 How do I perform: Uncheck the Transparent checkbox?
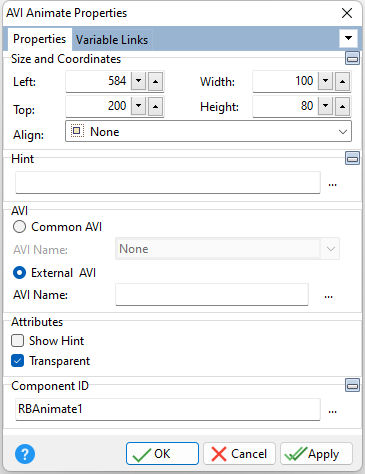coord(17,361)
